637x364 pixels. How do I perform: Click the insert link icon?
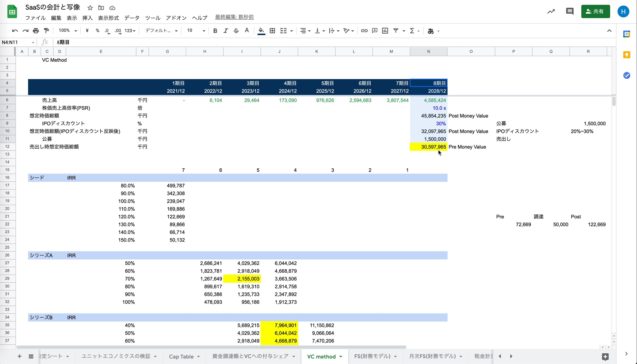tap(364, 31)
